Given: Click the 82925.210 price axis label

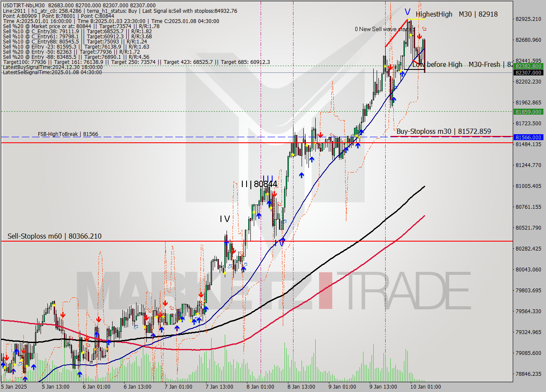Looking at the screenshot, I should pos(529,19).
